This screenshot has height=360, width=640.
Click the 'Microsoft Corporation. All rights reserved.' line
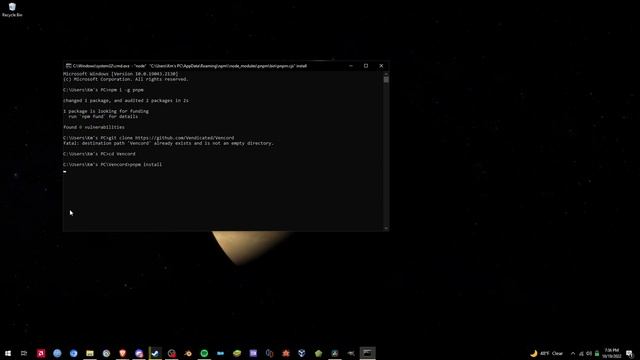click(126, 79)
